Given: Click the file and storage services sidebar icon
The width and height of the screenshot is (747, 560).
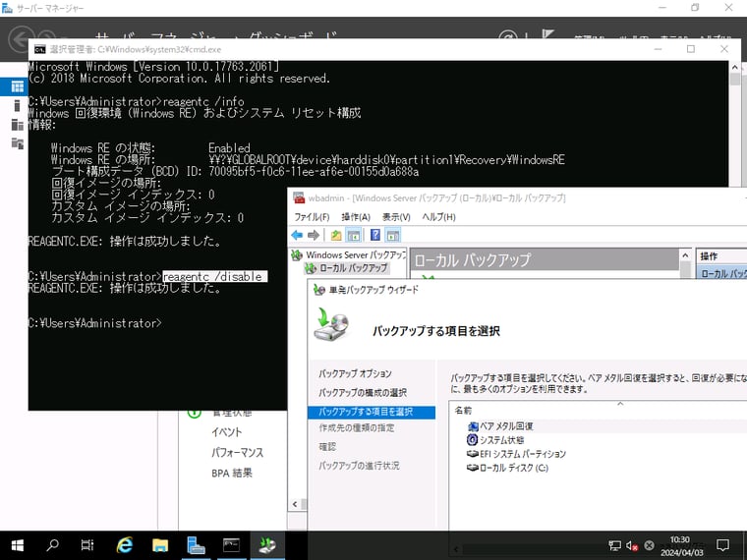Looking at the screenshot, I should tap(17, 142).
